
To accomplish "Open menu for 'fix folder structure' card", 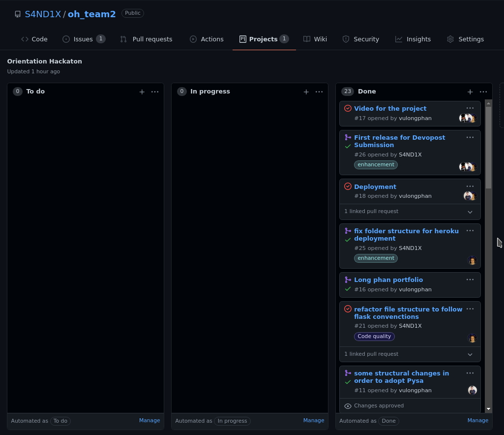I will click(x=470, y=231).
